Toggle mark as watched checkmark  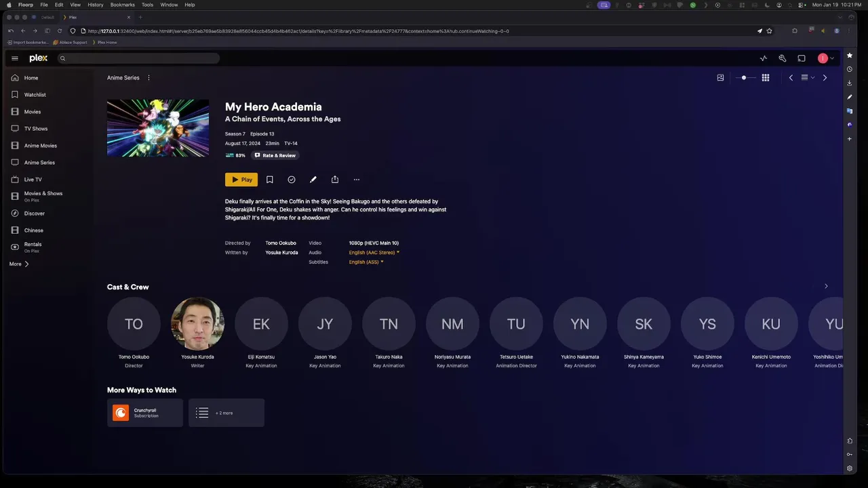click(292, 180)
